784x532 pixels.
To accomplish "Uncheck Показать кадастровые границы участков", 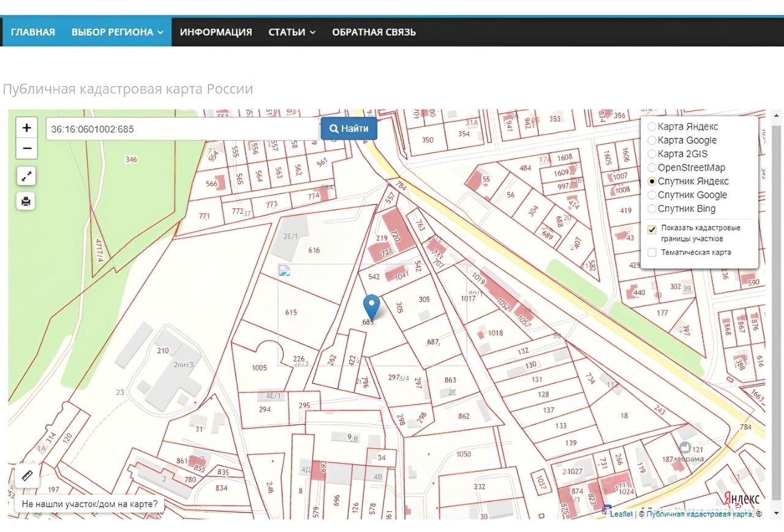I will [x=652, y=230].
